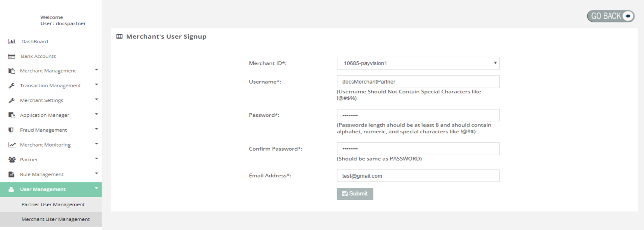Click the DashBoard bar chart icon
Screen dimensions: 644x230
(x=11, y=42)
